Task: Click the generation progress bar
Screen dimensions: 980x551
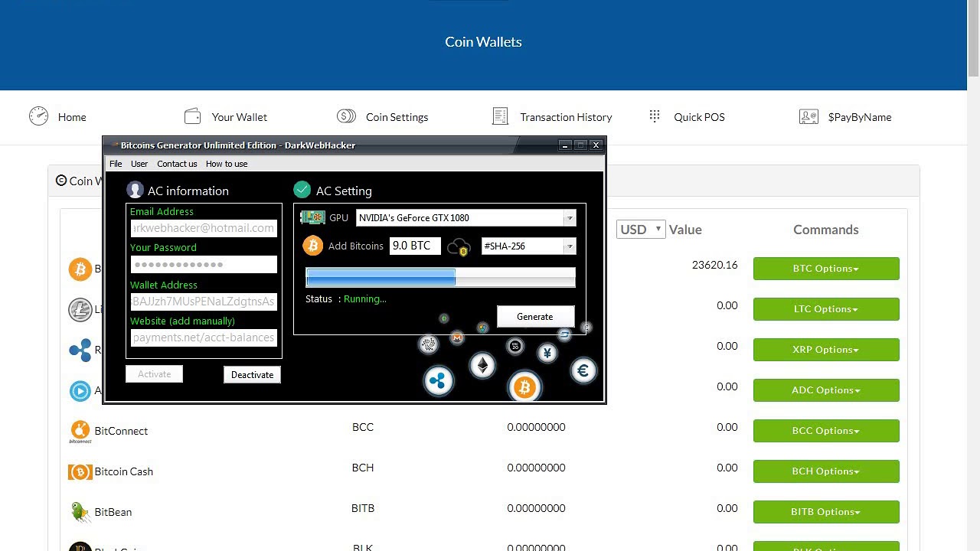Action: click(x=440, y=277)
